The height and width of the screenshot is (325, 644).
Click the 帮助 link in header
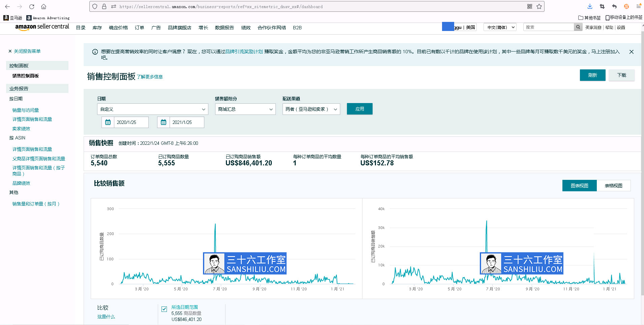(609, 28)
